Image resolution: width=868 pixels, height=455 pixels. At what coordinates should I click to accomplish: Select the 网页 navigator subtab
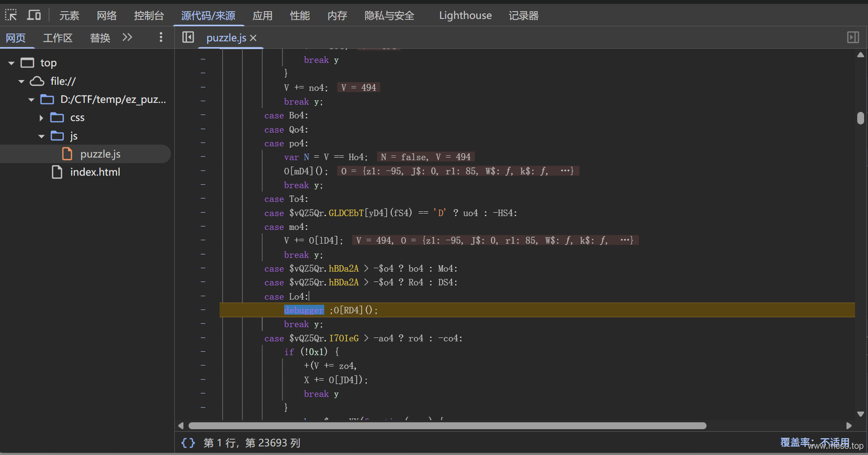click(x=16, y=38)
